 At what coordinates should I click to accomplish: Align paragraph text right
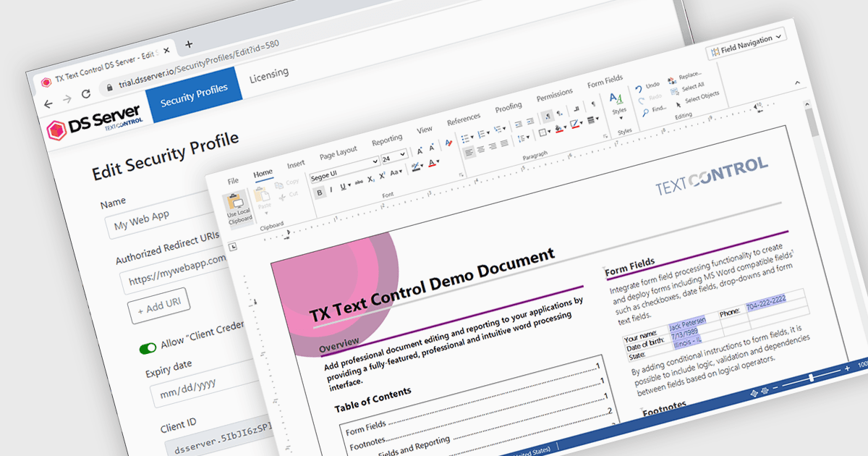[493, 145]
